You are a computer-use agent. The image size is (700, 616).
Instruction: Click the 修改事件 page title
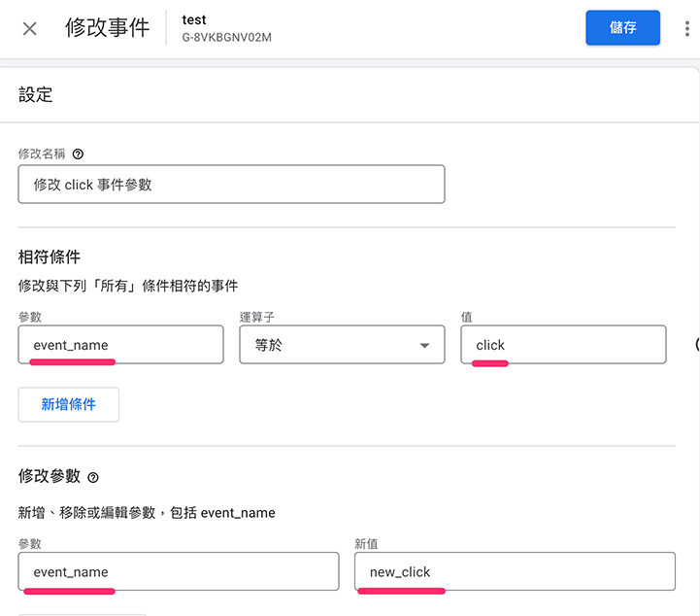[107, 27]
